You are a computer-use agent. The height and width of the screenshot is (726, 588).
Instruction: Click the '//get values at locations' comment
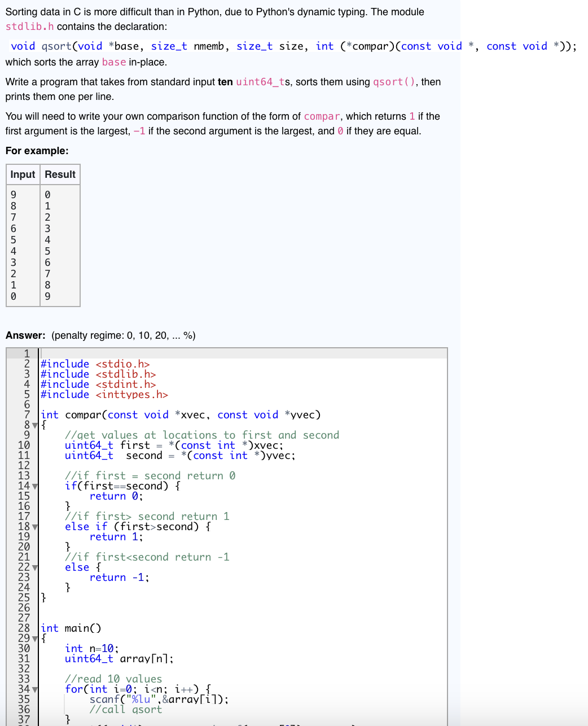202,435
